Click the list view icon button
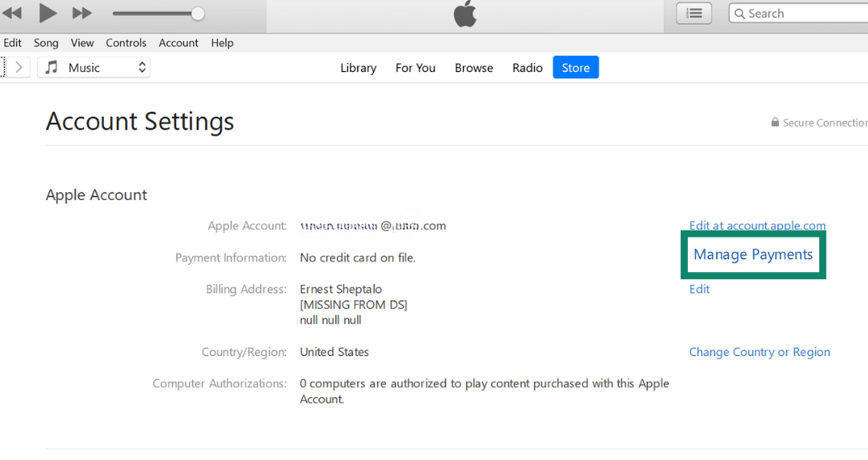This screenshot has width=868, height=460. (x=693, y=13)
